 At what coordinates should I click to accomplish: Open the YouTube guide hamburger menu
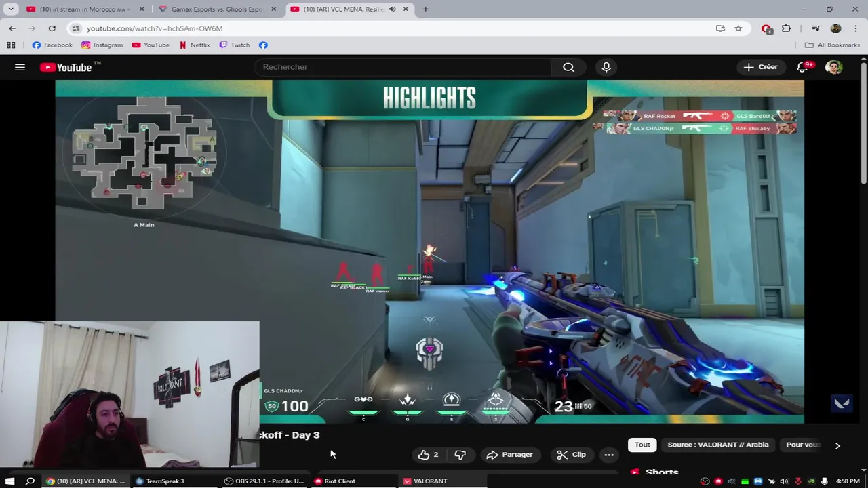point(20,67)
